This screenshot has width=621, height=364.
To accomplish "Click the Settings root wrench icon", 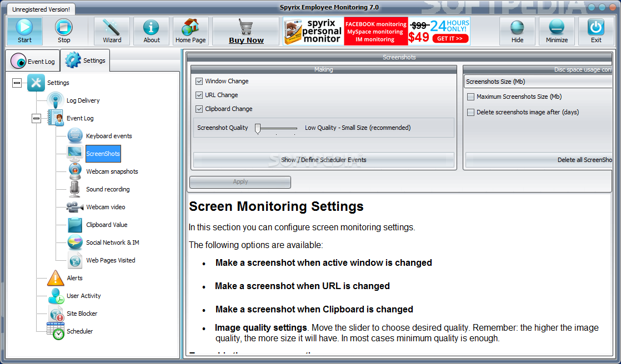I will pos(36,83).
